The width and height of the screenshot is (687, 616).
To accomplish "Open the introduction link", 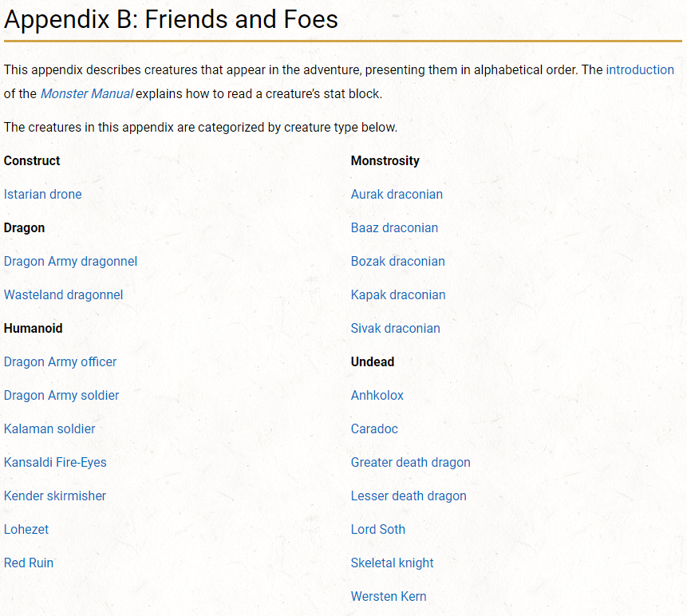I will (639, 69).
